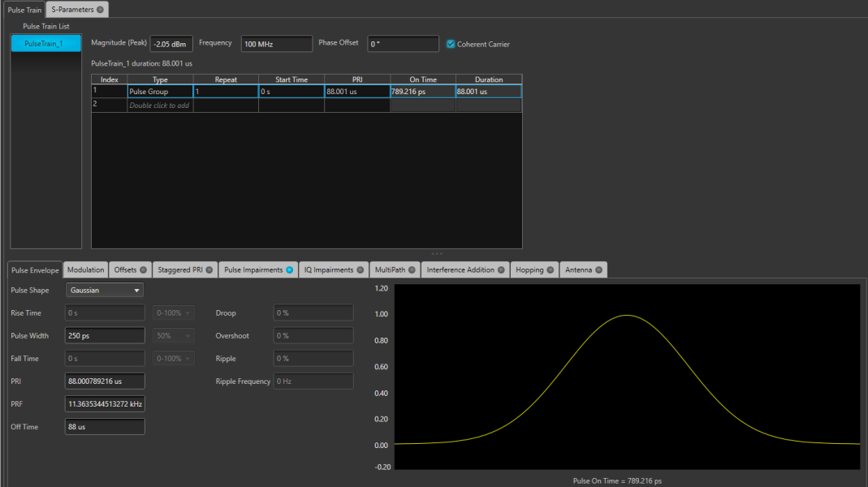Open the Rise Time 0-100% dropdown
Viewport: 868px width, 487px height.
(173, 312)
